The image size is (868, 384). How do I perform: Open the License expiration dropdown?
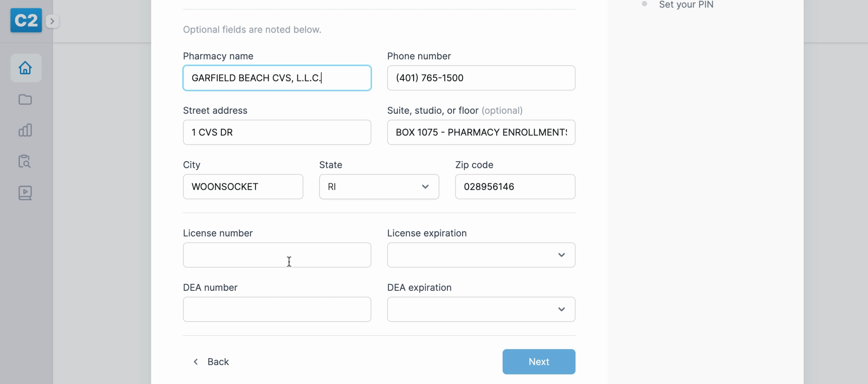pos(481,255)
